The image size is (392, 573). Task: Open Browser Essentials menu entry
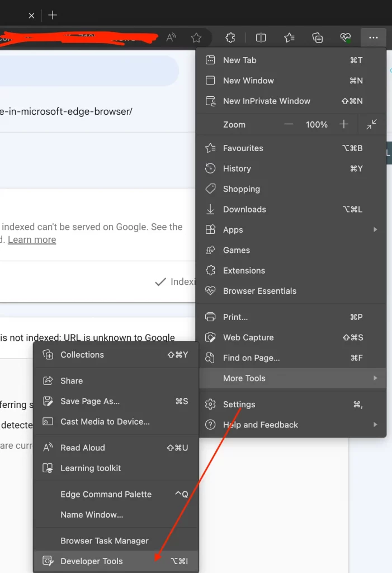click(x=291, y=291)
